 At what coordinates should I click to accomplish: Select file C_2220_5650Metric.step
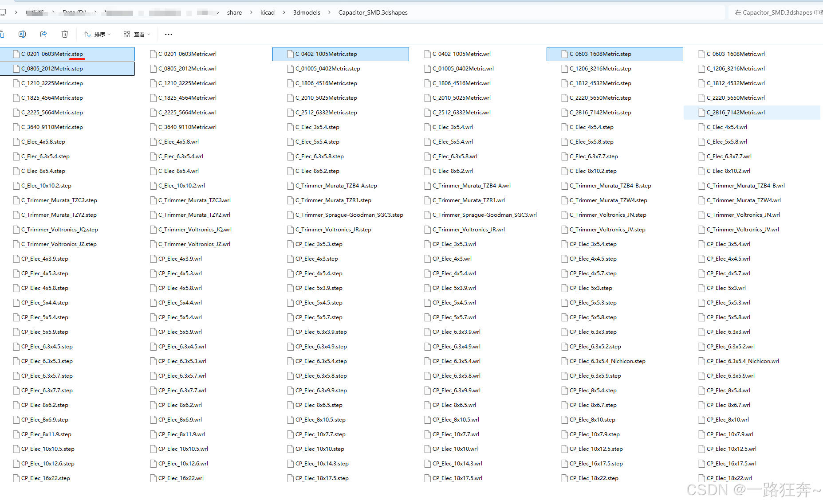click(600, 98)
